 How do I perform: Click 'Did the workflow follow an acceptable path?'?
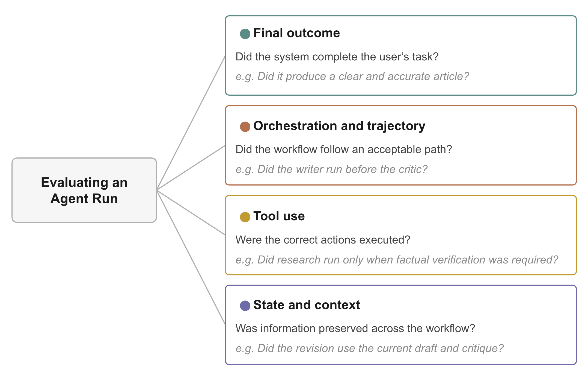click(344, 150)
